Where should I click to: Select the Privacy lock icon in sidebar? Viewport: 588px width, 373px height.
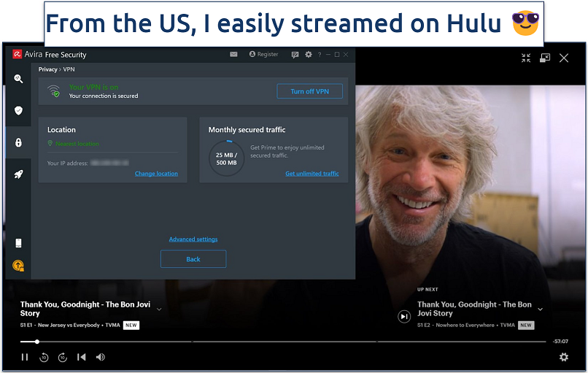pyautogui.click(x=18, y=142)
